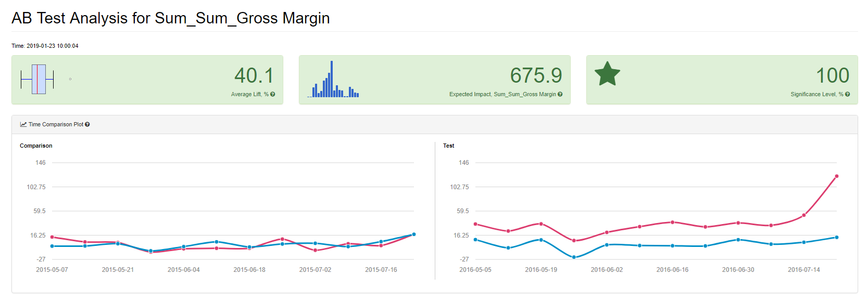The width and height of the screenshot is (868, 301).
Task: Click x-axis label 2016-06-02
Action: coord(607,270)
